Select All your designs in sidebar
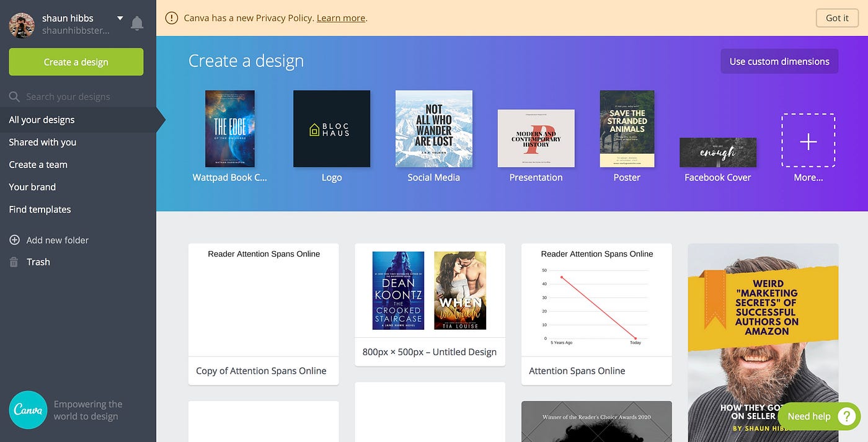 (x=78, y=120)
